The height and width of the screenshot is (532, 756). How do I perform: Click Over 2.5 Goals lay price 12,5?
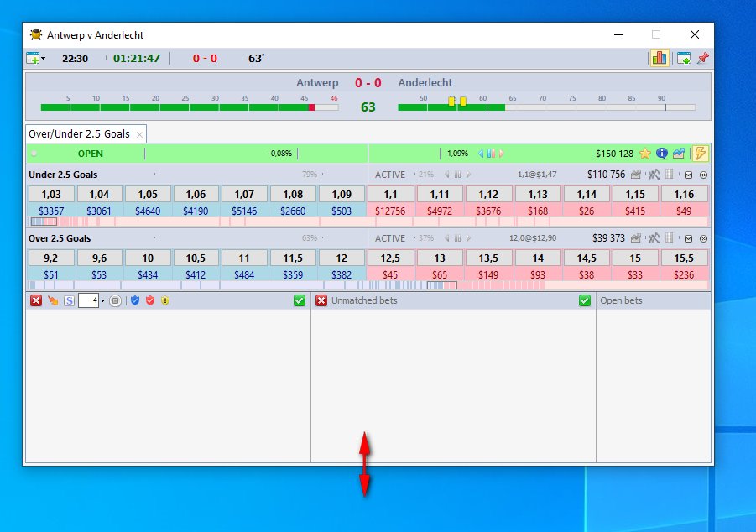[x=390, y=258]
